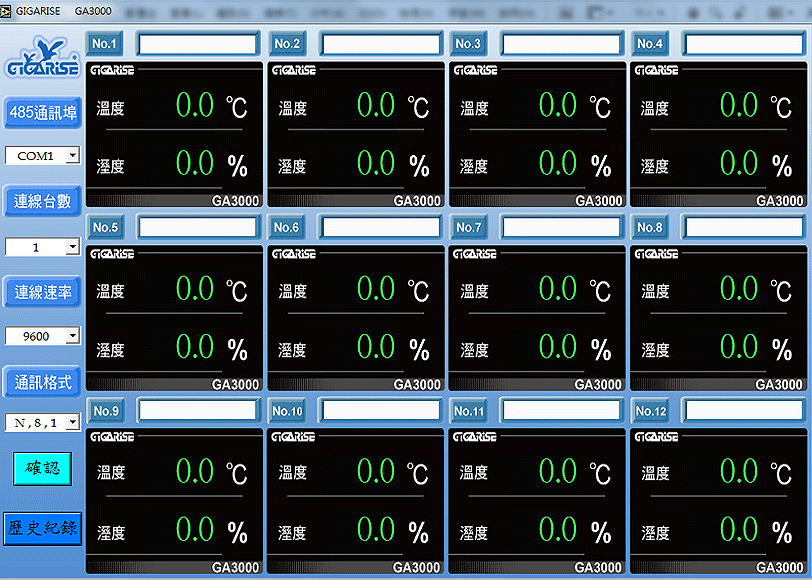
Task: Click the No.7 label button
Action: click(468, 227)
